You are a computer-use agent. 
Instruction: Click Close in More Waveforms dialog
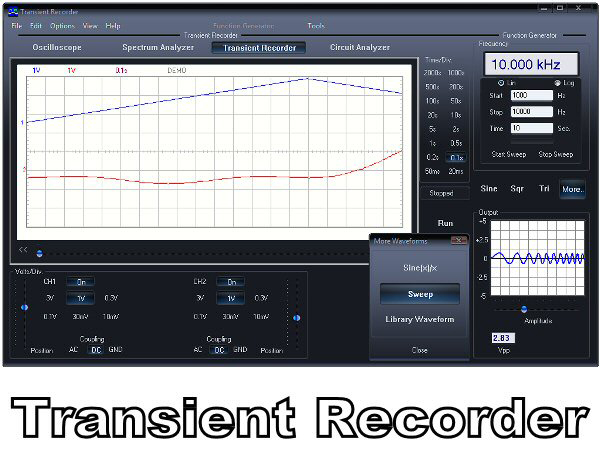(x=420, y=350)
